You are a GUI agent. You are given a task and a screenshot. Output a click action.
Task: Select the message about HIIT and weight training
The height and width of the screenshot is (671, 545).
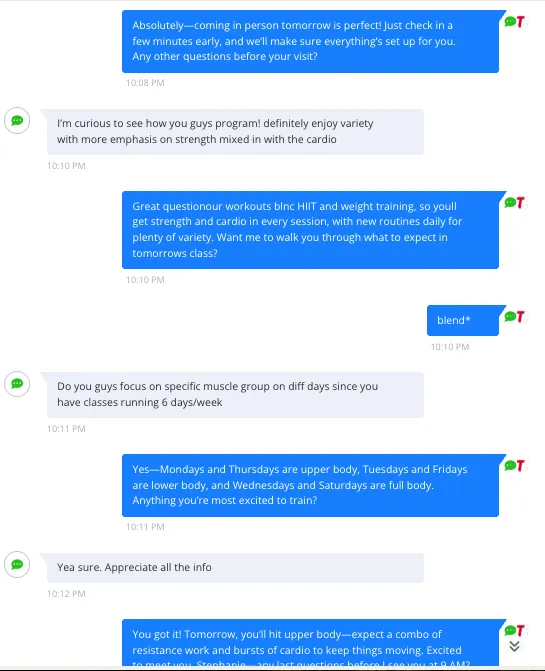pyautogui.click(x=310, y=230)
